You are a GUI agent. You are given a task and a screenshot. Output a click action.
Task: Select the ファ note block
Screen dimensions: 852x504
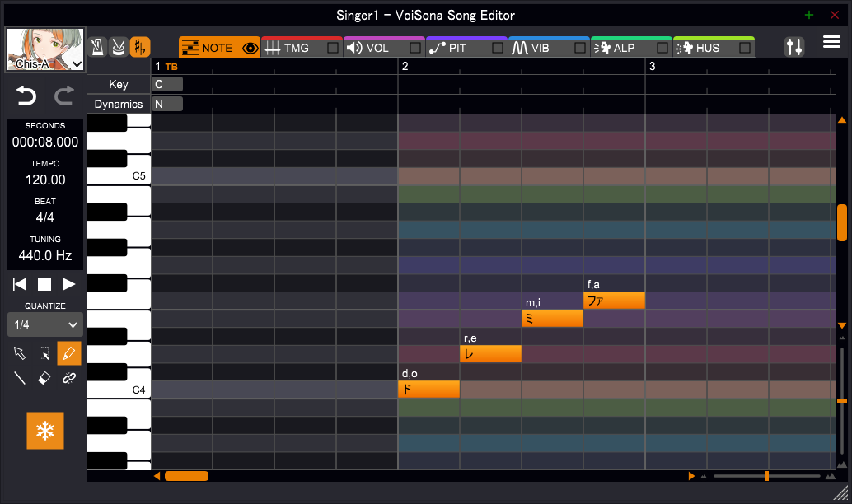pyautogui.click(x=614, y=301)
